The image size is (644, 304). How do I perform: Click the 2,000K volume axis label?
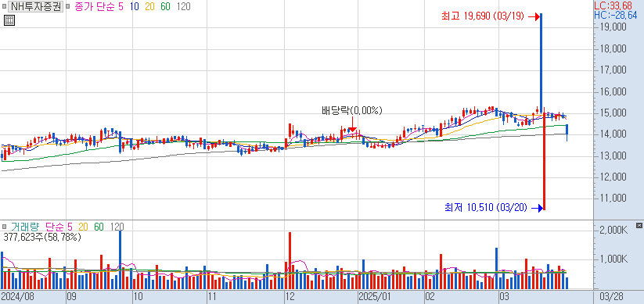(613, 231)
